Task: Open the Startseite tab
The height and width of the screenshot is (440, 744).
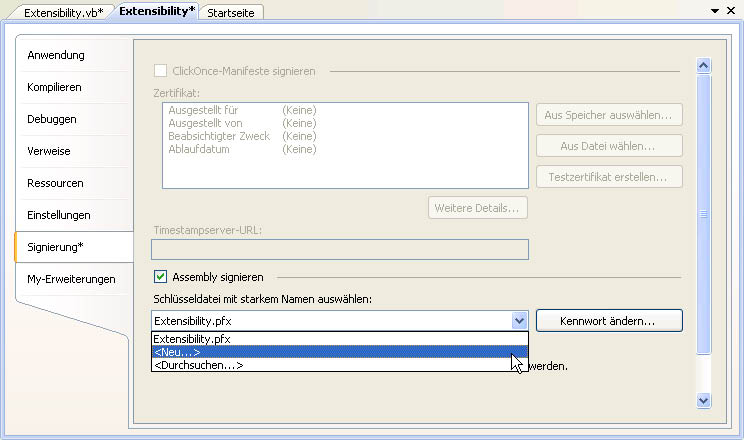Action: [229, 12]
